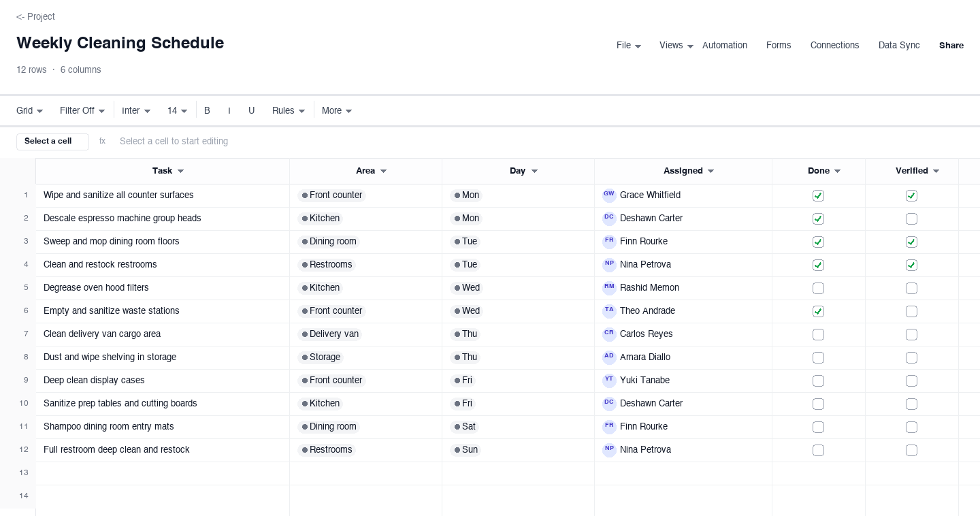Check Done for Clean delivery van cargo area
Screen dimensions: 980x516
point(818,335)
